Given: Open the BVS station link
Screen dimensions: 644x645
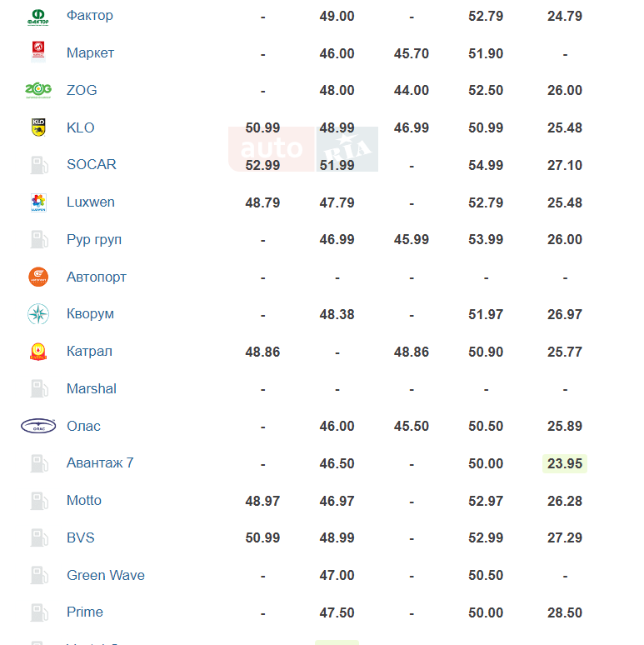Looking at the screenshot, I should [x=81, y=537].
